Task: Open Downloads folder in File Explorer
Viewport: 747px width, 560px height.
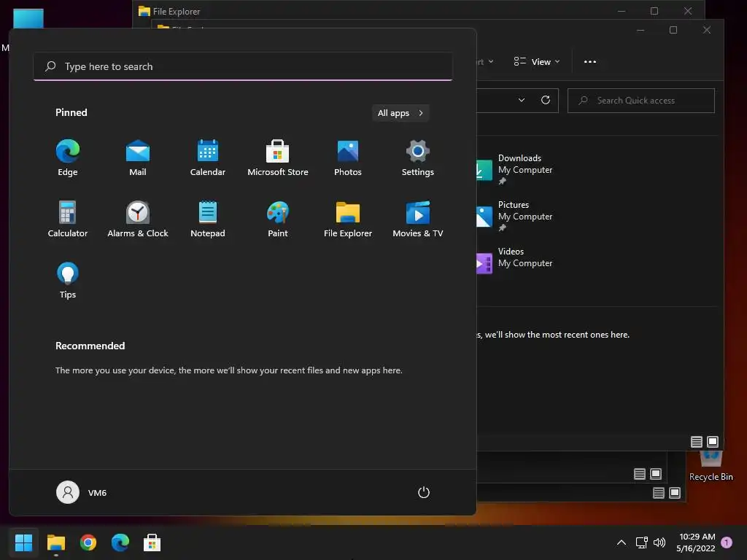Action: 514,169
